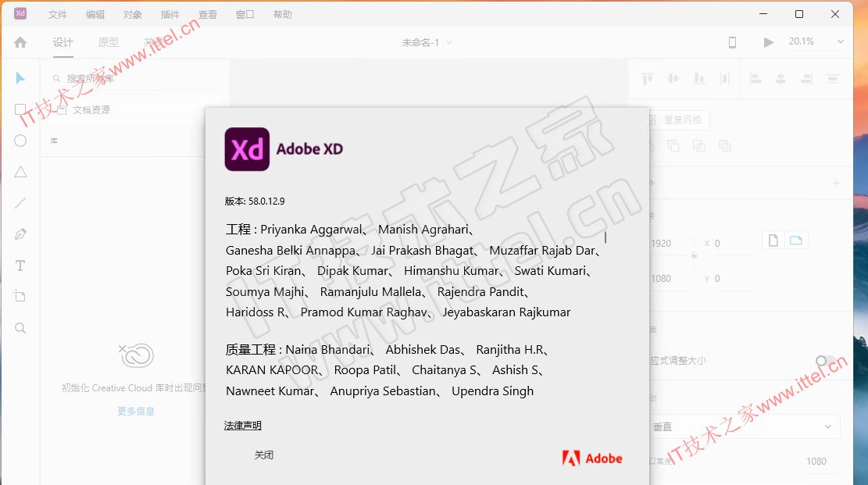868x485 pixels.
Task: Open the document name 未命名-1 dropdown
Action: [427, 43]
